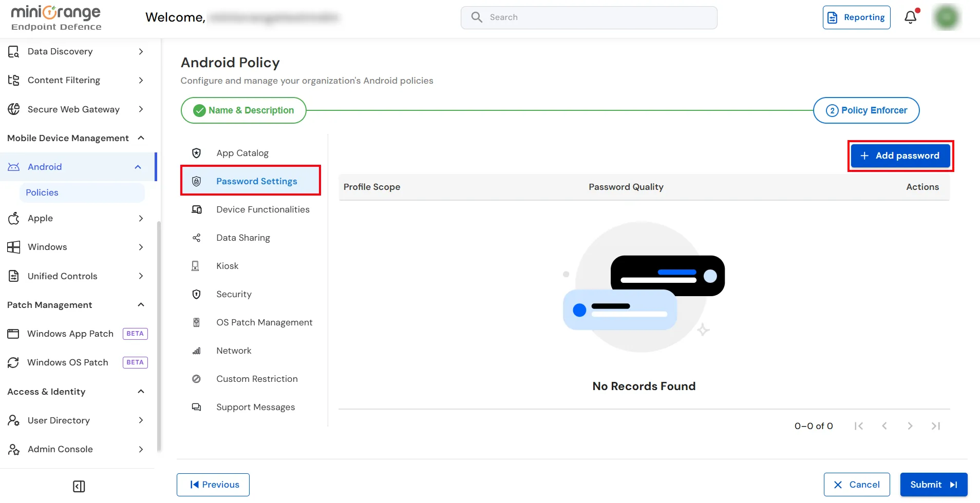Click the Data Sharing share icon
Viewport: 980px width, 503px height.
pos(196,238)
